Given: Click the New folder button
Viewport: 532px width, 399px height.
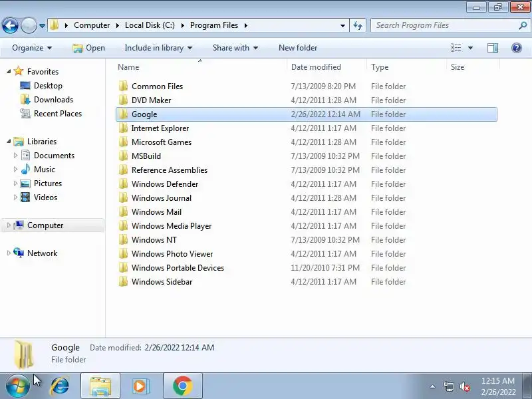Looking at the screenshot, I should (298, 48).
